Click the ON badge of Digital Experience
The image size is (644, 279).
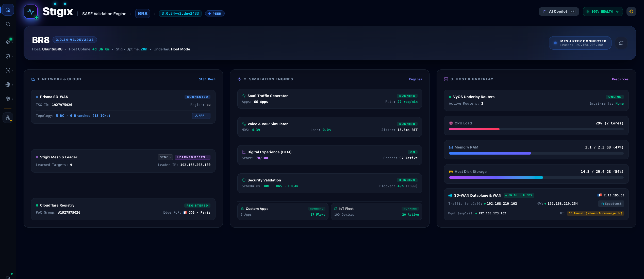413,152
